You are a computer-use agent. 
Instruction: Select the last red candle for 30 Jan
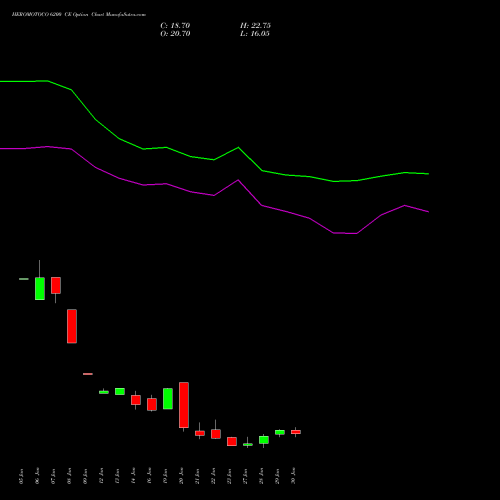point(296,432)
